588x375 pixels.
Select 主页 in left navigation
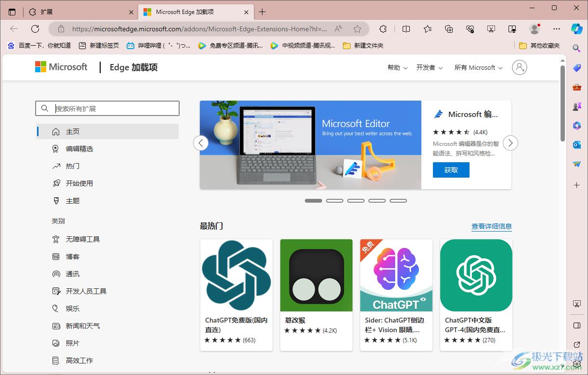[x=108, y=131]
